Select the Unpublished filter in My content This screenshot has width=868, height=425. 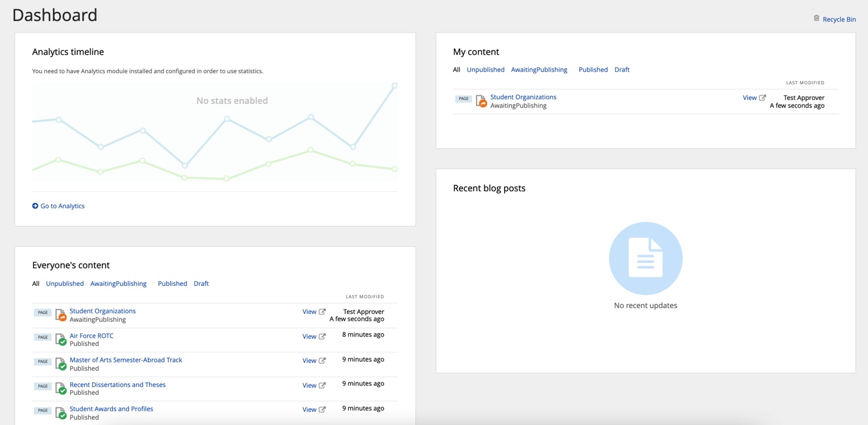click(x=485, y=69)
